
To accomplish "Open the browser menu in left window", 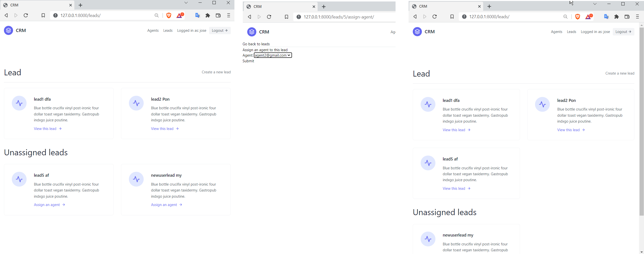I will pyautogui.click(x=229, y=16).
